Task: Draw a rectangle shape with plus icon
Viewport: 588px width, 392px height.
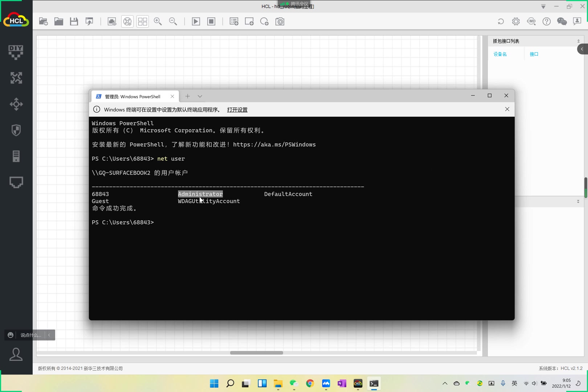Action: 249,21
